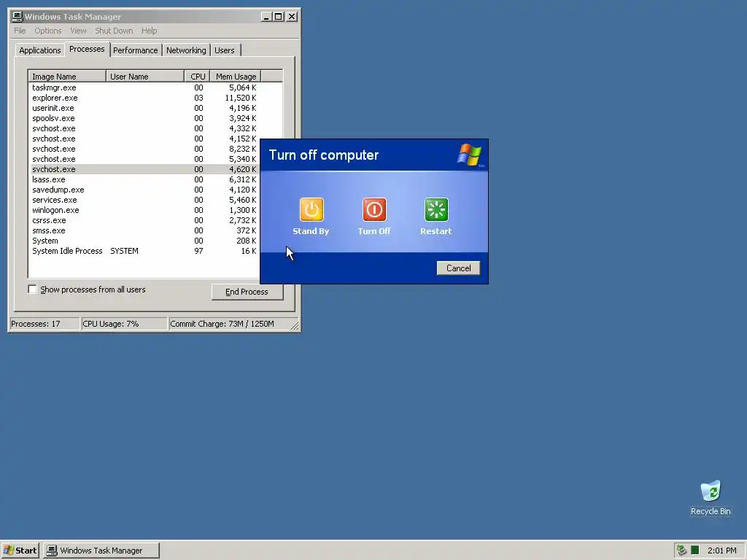Select the csrss.exe process row

(144, 220)
